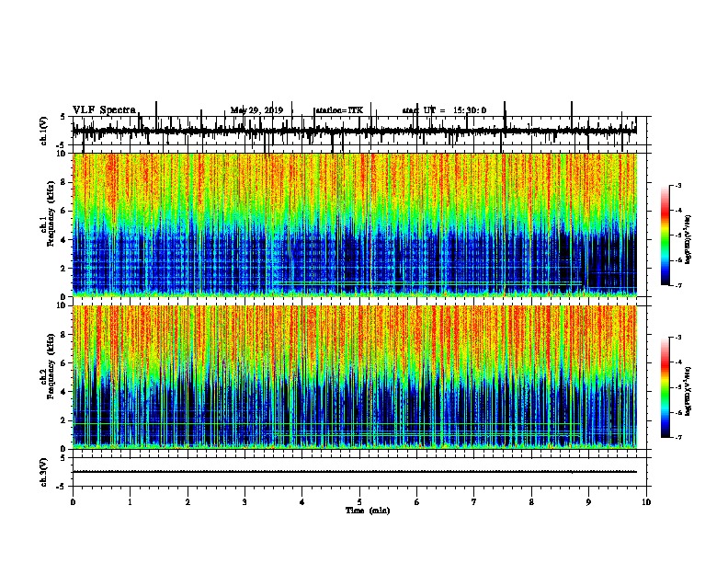Click the ch.1 Frequency (kHz) axis label

(x=48, y=214)
